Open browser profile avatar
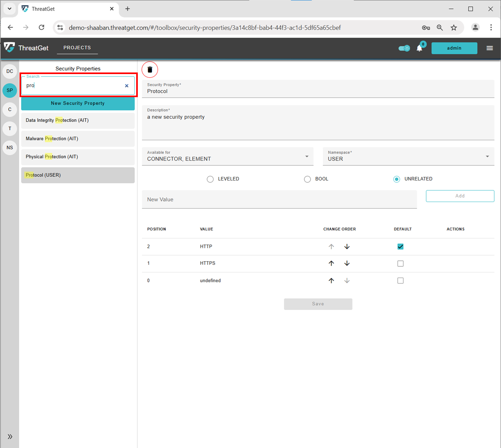Image resolution: width=501 pixels, height=448 pixels. pyautogui.click(x=475, y=27)
